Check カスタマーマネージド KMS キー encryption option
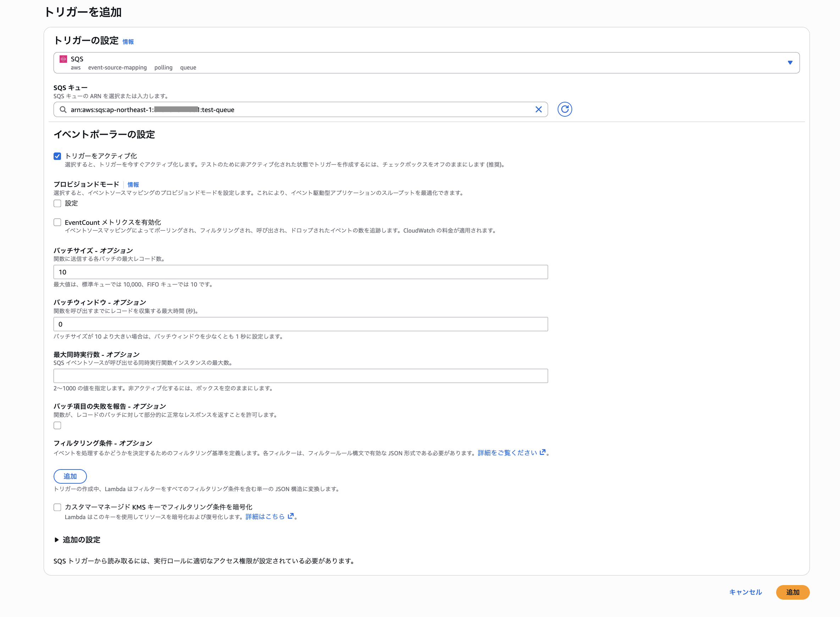840x617 pixels. click(x=57, y=507)
